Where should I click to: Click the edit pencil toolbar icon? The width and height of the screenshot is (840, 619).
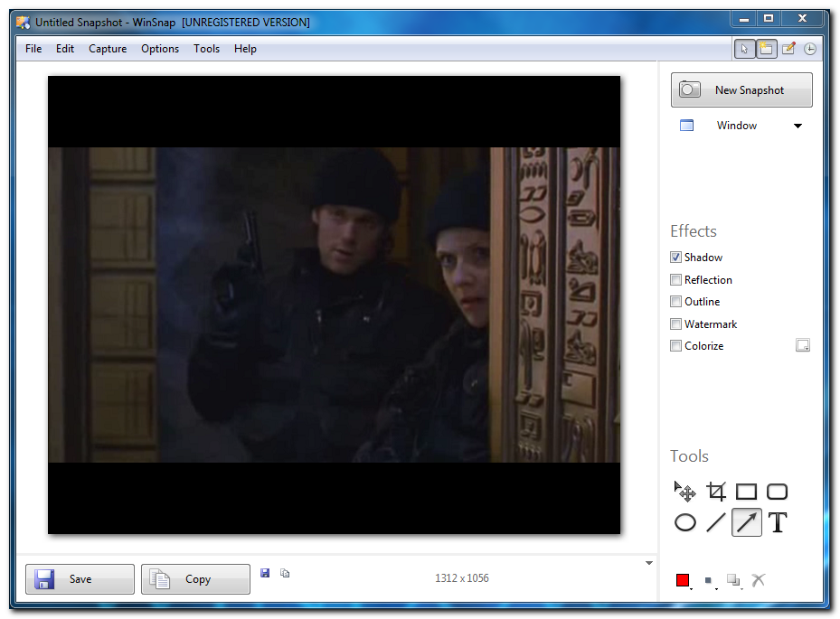[788, 49]
